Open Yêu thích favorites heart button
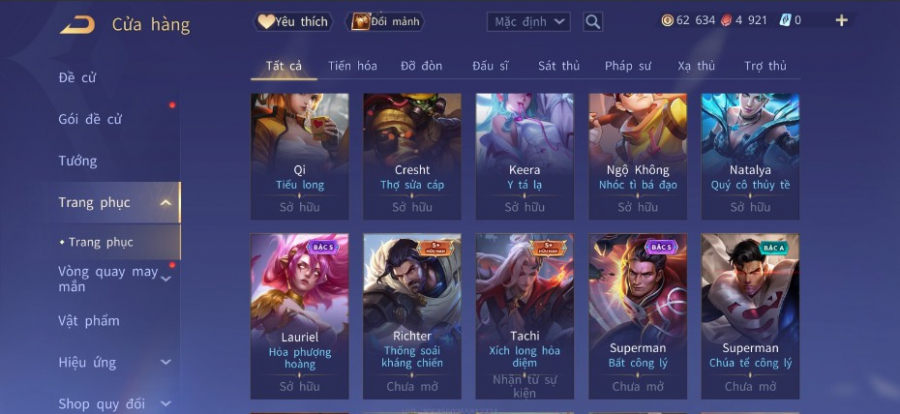 pyautogui.click(x=293, y=22)
